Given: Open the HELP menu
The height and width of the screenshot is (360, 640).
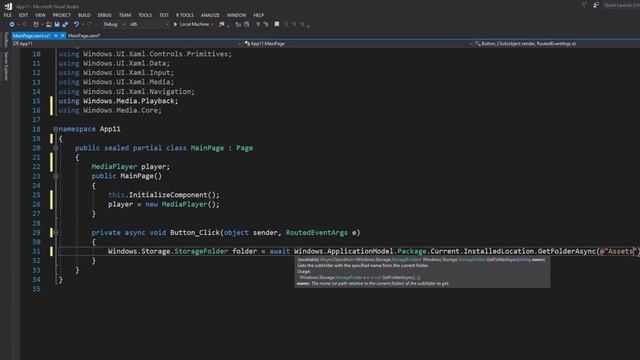Looking at the screenshot, I should (x=258, y=15).
